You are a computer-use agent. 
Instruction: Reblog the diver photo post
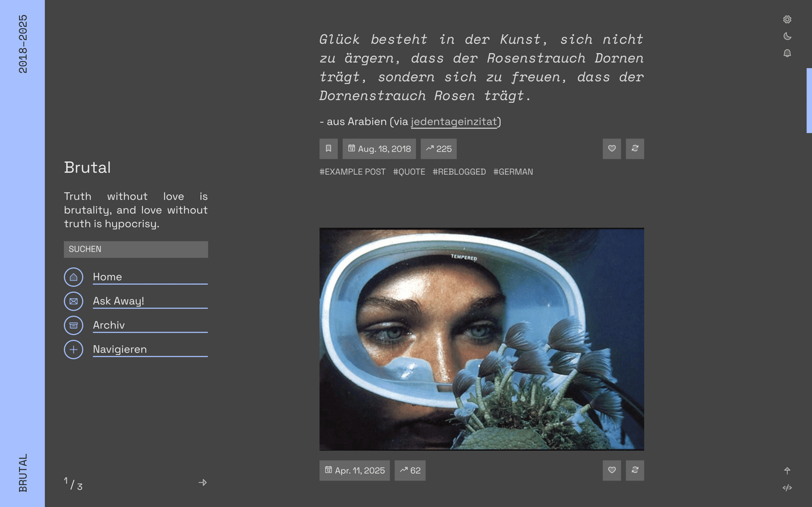pos(635,471)
